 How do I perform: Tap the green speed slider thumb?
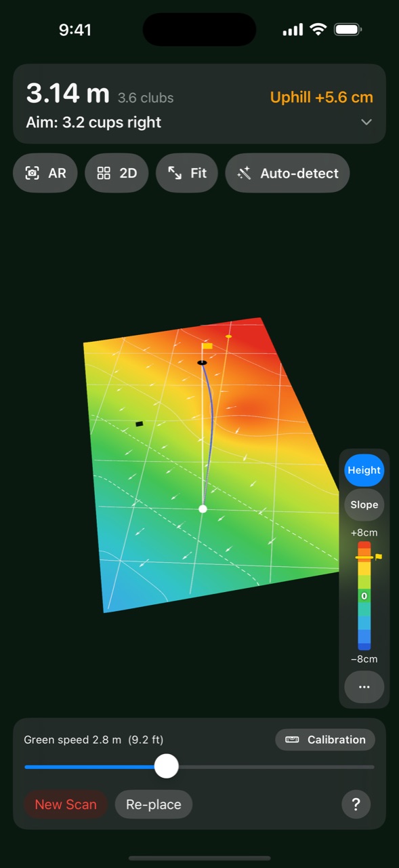tap(166, 766)
